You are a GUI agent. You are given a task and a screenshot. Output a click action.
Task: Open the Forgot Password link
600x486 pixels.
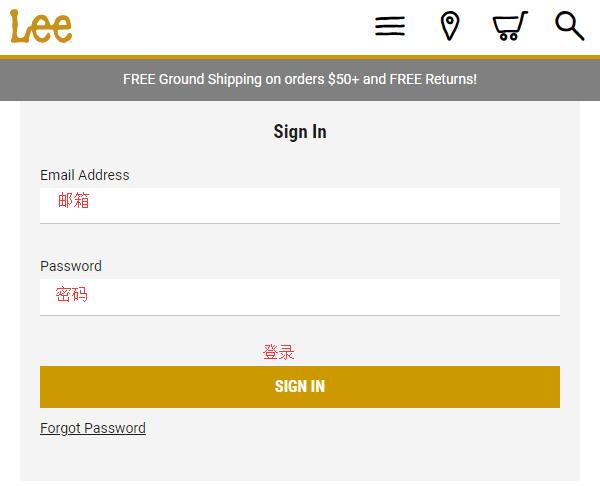coord(93,428)
